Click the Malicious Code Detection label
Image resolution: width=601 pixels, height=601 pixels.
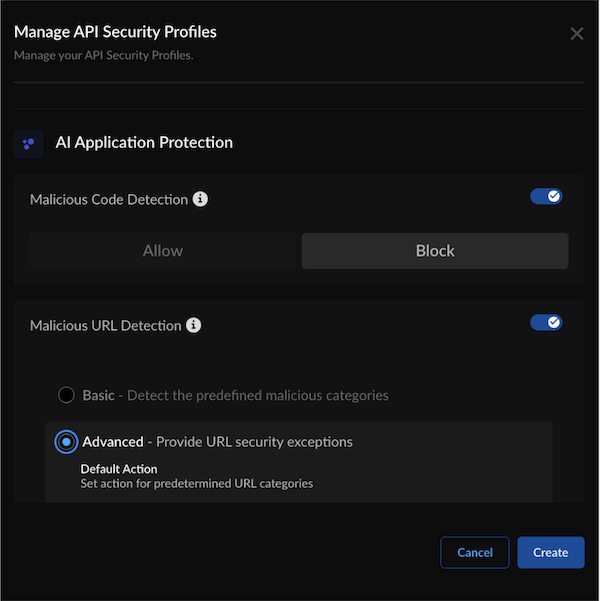point(109,199)
